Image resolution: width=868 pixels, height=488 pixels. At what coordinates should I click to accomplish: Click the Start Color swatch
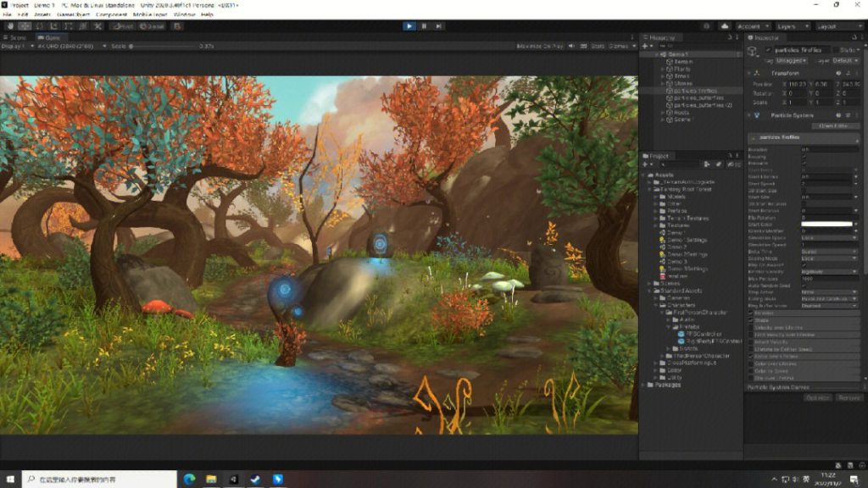click(x=827, y=224)
